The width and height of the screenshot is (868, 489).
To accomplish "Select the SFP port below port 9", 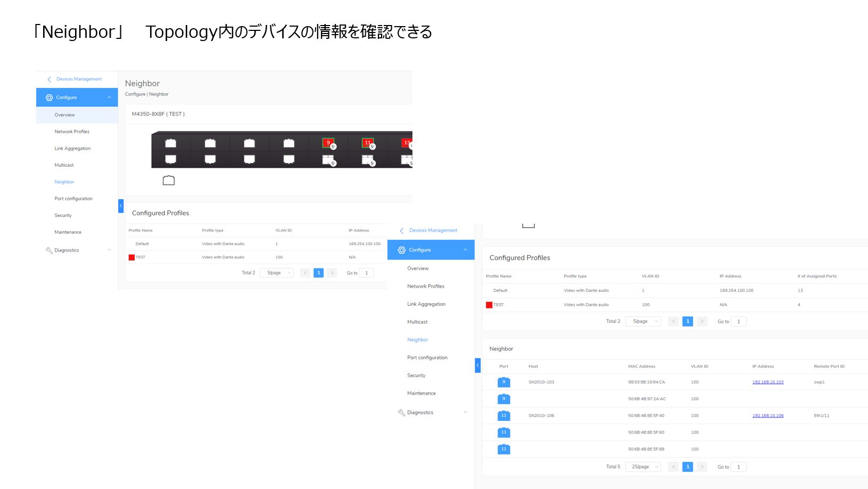I will pyautogui.click(x=328, y=159).
